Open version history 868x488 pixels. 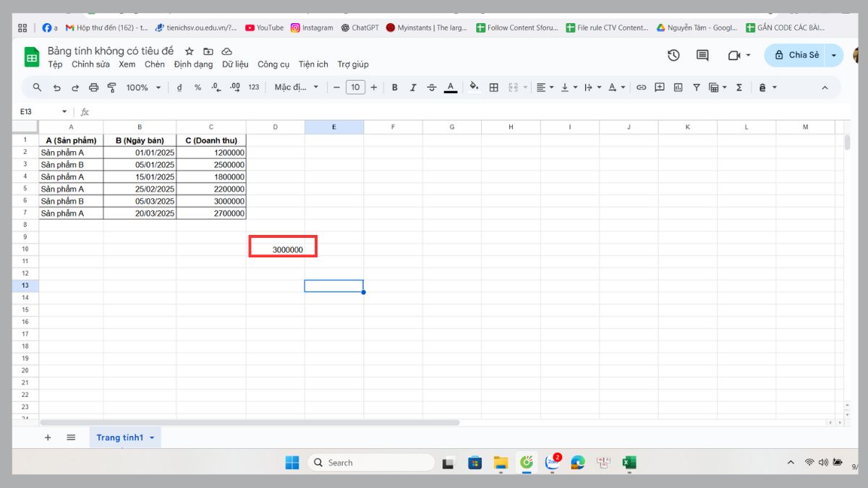(x=673, y=55)
